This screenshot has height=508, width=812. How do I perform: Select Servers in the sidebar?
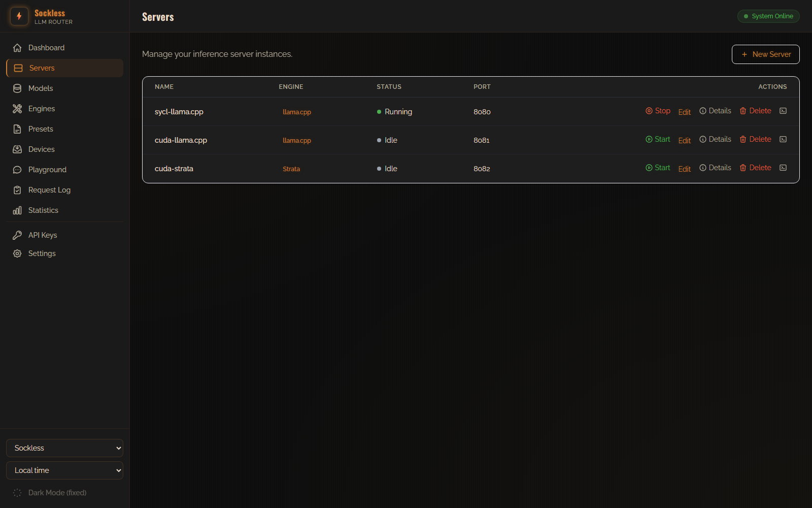64,68
